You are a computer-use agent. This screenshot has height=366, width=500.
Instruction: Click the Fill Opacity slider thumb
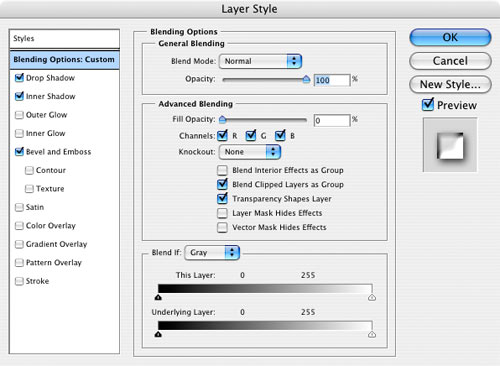[x=222, y=119]
